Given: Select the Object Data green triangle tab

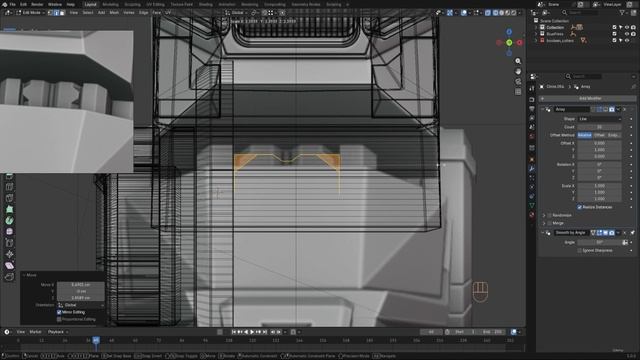Looking at the screenshot, I should (x=532, y=205).
